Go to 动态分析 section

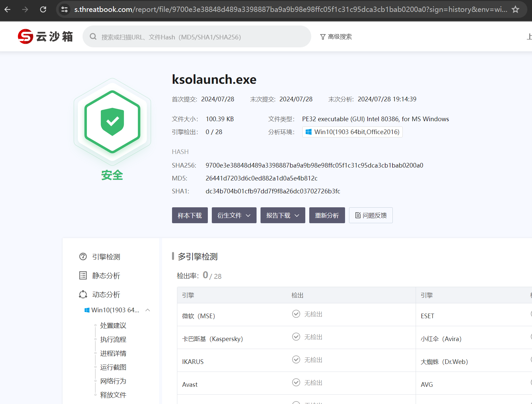point(106,294)
